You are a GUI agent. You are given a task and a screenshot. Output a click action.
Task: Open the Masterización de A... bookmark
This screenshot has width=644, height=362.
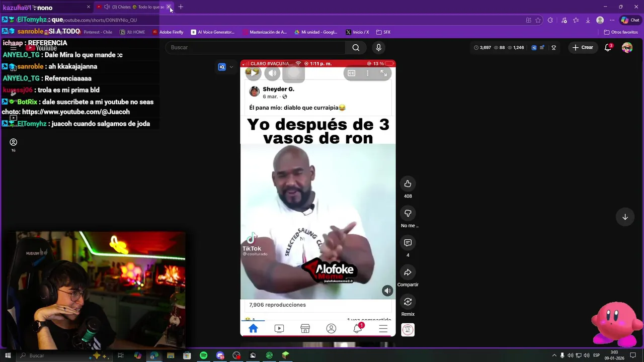(x=264, y=32)
